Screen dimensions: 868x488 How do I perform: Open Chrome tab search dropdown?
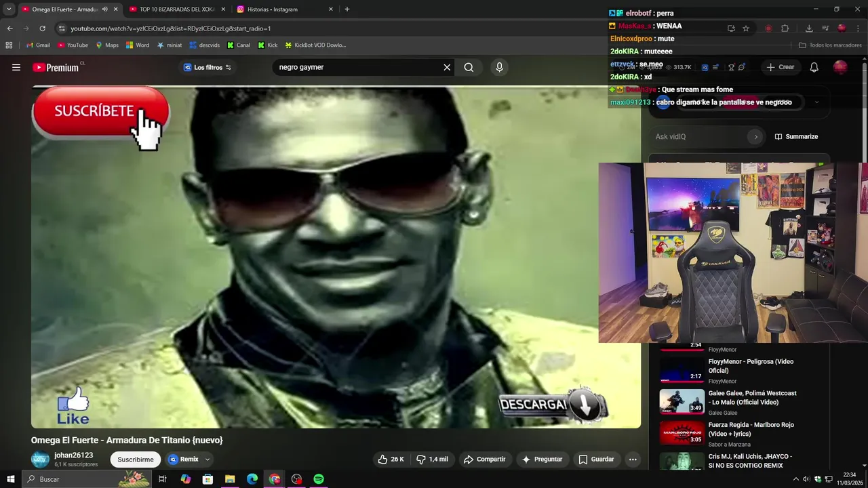click(x=9, y=9)
